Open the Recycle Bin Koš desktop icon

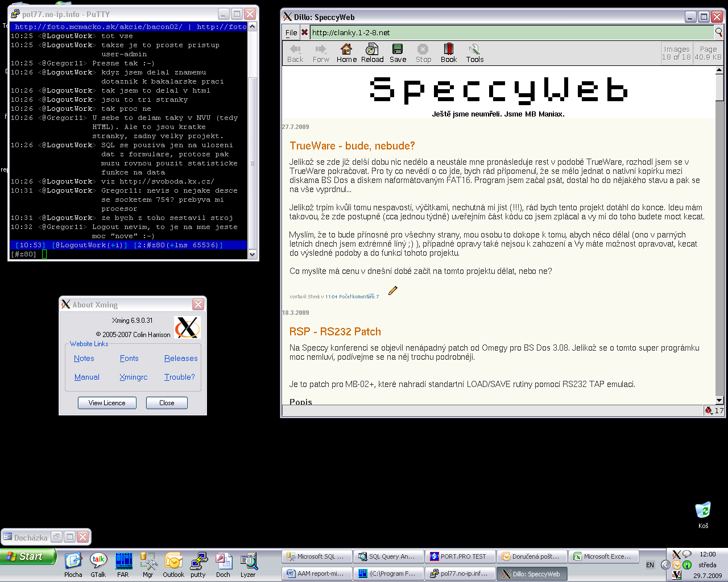703,510
